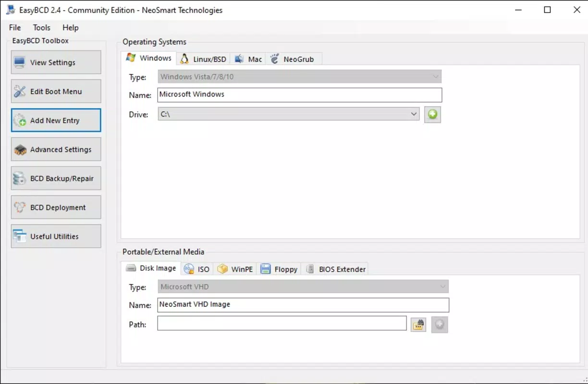Click the database icon beside BCD Backup/Repair

tap(20, 179)
